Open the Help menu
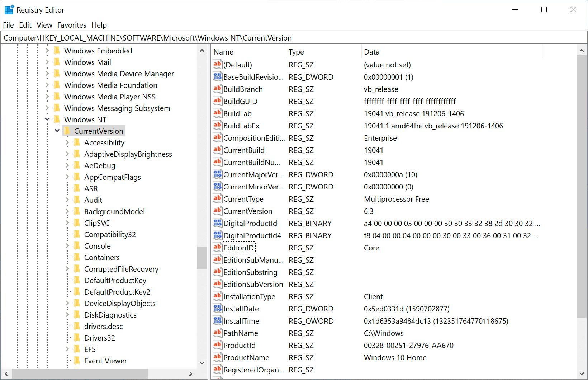Image resolution: width=588 pixels, height=380 pixels. coord(99,25)
